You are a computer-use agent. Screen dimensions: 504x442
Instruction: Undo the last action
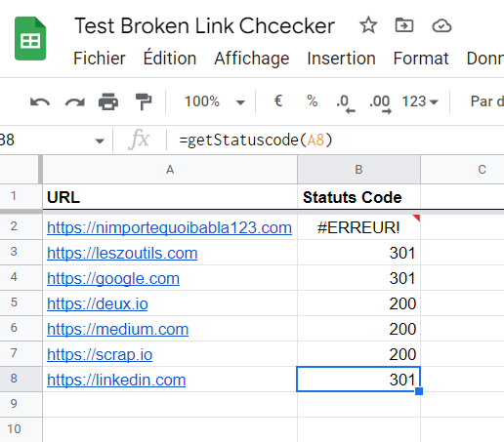click(x=40, y=101)
